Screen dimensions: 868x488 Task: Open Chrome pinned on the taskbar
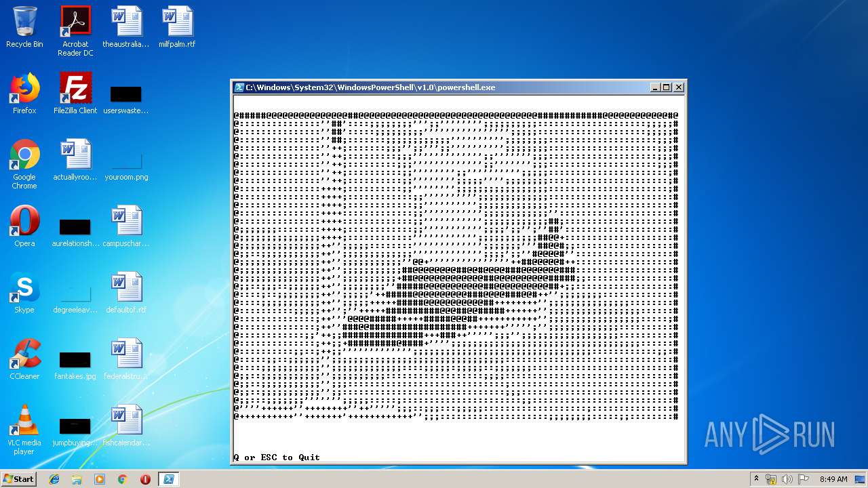[x=122, y=479]
